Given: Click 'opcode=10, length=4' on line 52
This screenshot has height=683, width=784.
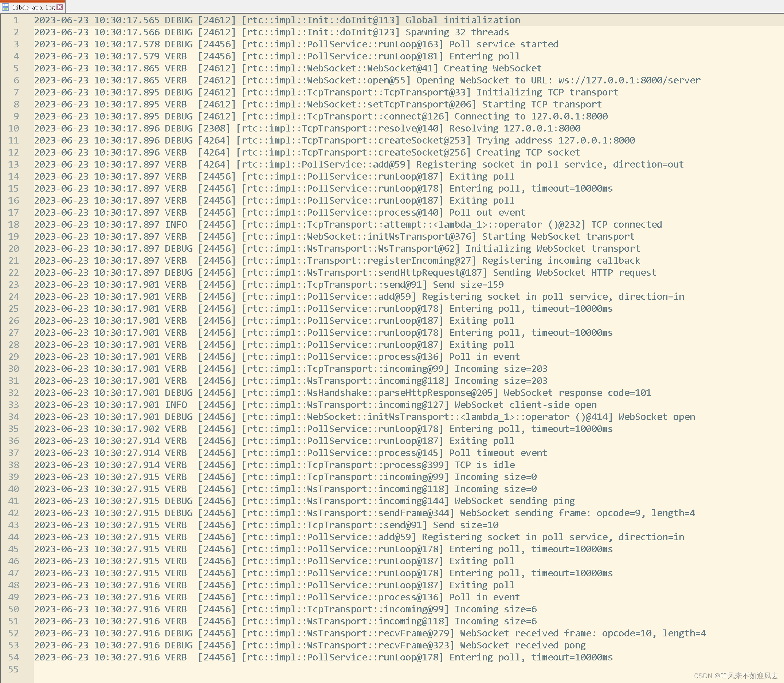Looking at the screenshot, I should pos(654,633).
